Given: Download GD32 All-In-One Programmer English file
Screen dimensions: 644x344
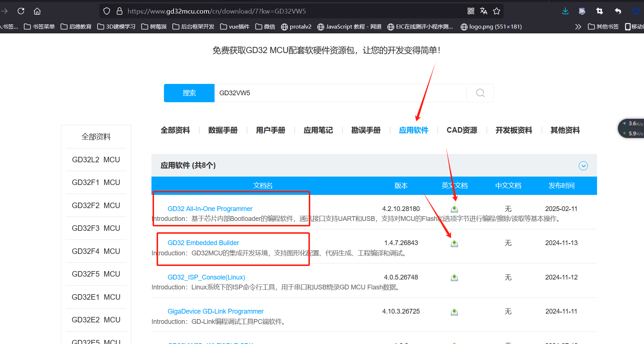Looking at the screenshot, I should coord(454,209).
